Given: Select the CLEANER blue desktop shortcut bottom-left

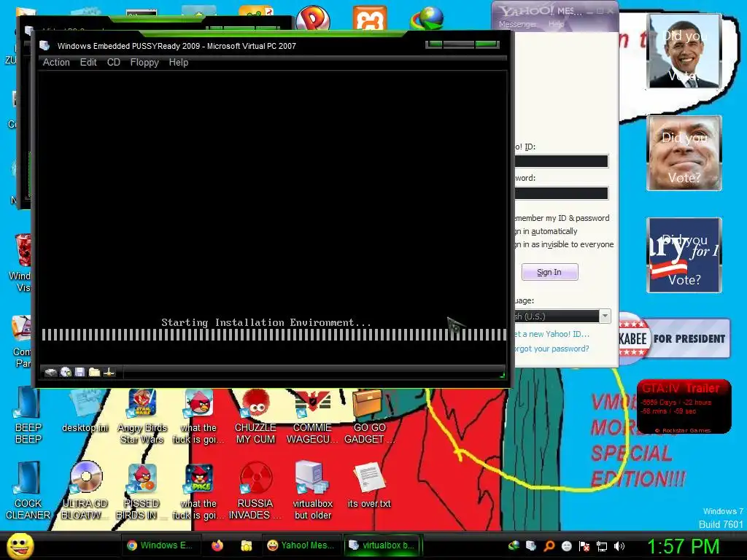Looking at the screenshot, I should pyautogui.click(x=28, y=491).
